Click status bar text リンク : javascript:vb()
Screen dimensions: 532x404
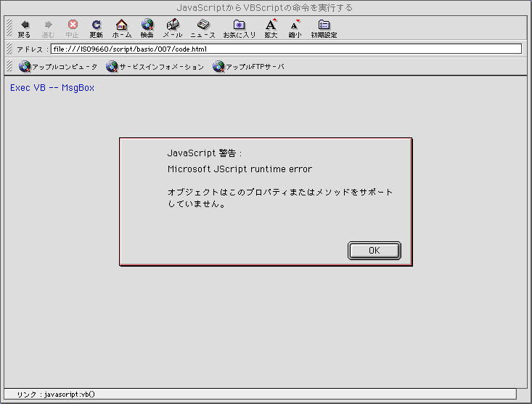click(56, 394)
